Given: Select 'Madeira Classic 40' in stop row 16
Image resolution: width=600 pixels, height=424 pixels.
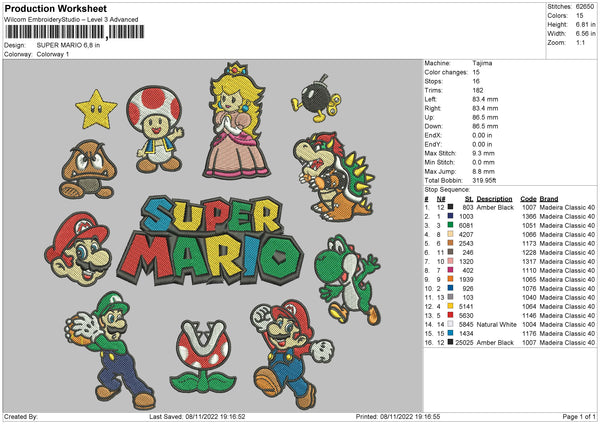Looking at the screenshot, I should [567, 343].
